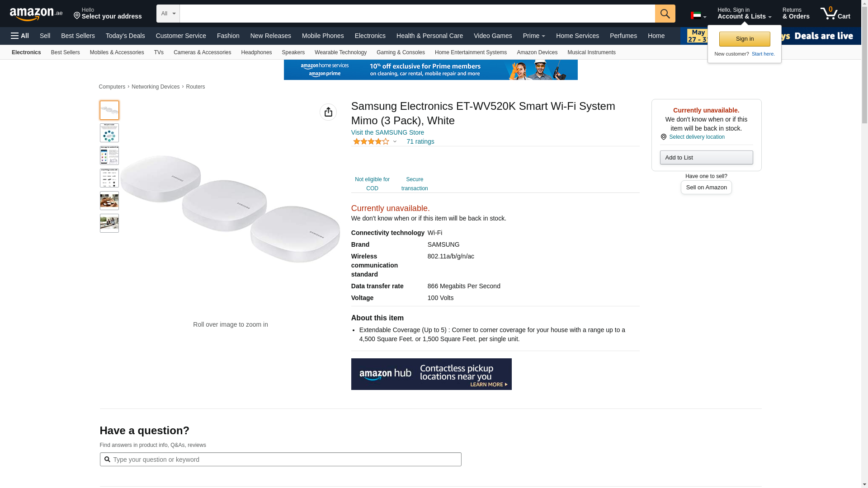
Task: Open the shopping cart icon
Action: tap(835, 14)
